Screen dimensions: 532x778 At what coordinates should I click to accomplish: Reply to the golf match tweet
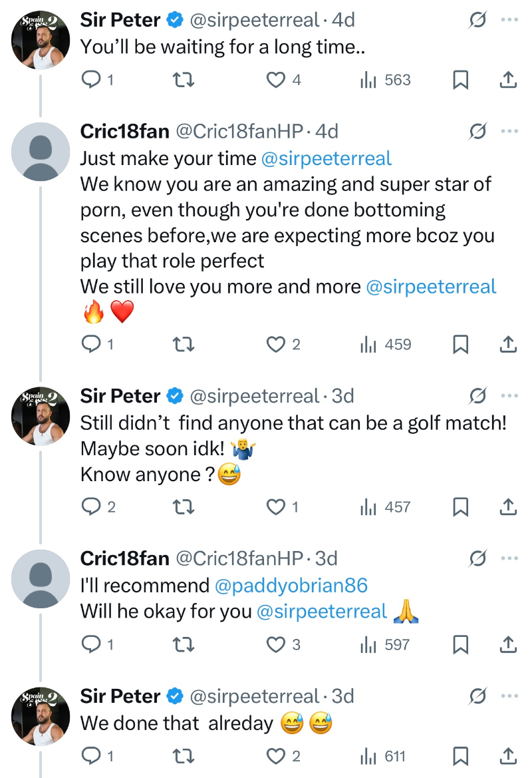pyautogui.click(x=90, y=506)
